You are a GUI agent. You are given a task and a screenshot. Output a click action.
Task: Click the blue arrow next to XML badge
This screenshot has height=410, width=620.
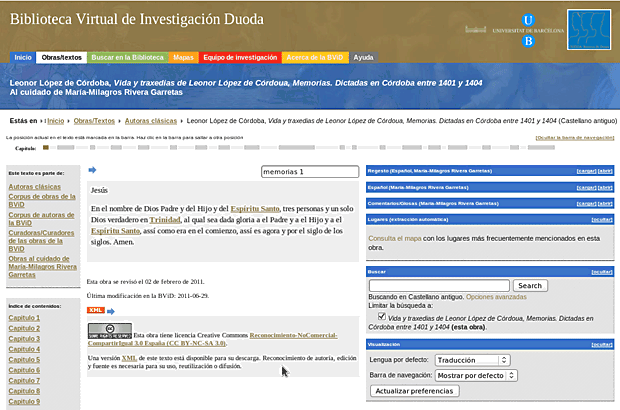[x=111, y=310]
